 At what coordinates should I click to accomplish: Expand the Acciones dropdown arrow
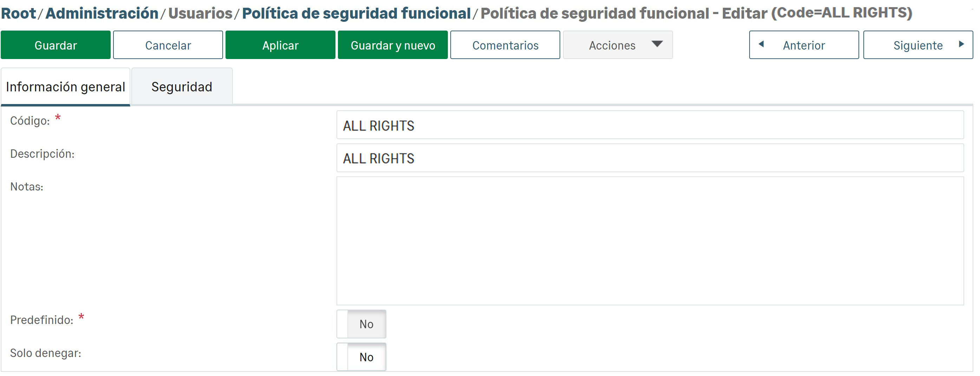coord(656,44)
